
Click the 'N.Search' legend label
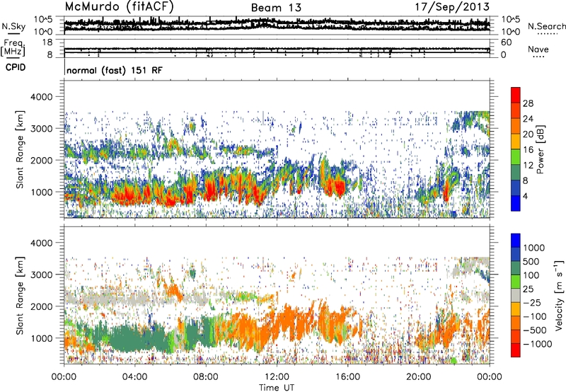pos(546,26)
